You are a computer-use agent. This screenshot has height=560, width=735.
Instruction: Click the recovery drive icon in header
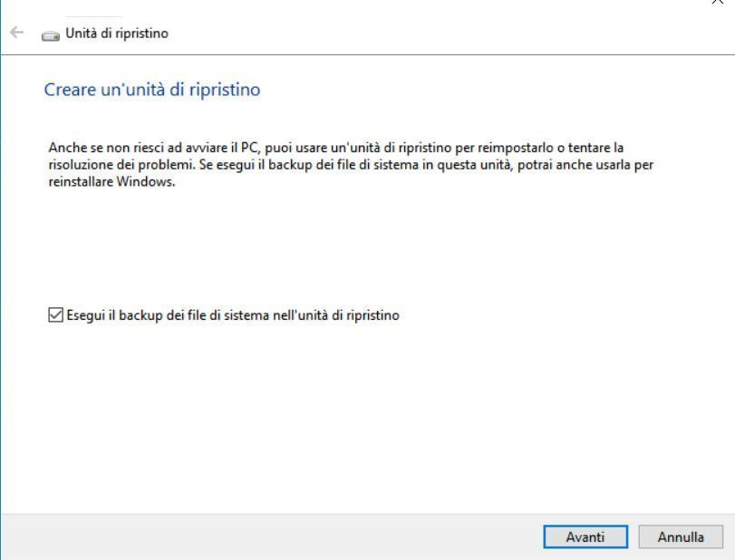tap(49, 34)
